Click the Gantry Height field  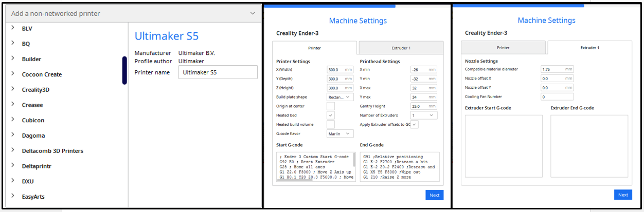(424, 106)
